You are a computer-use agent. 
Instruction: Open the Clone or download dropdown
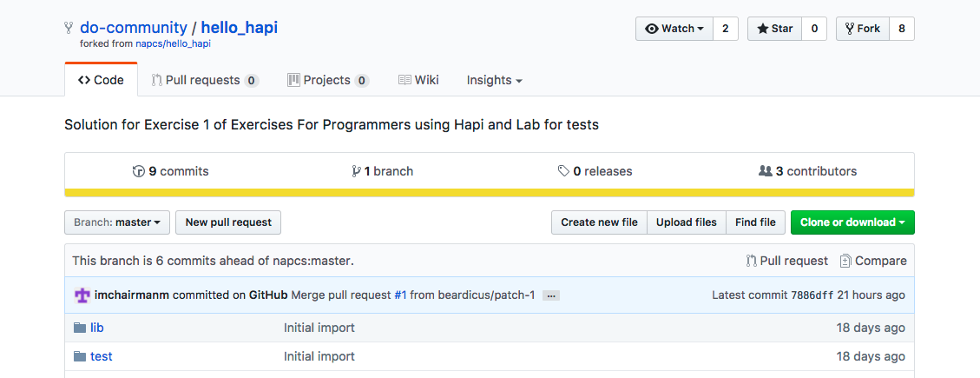point(852,222)
